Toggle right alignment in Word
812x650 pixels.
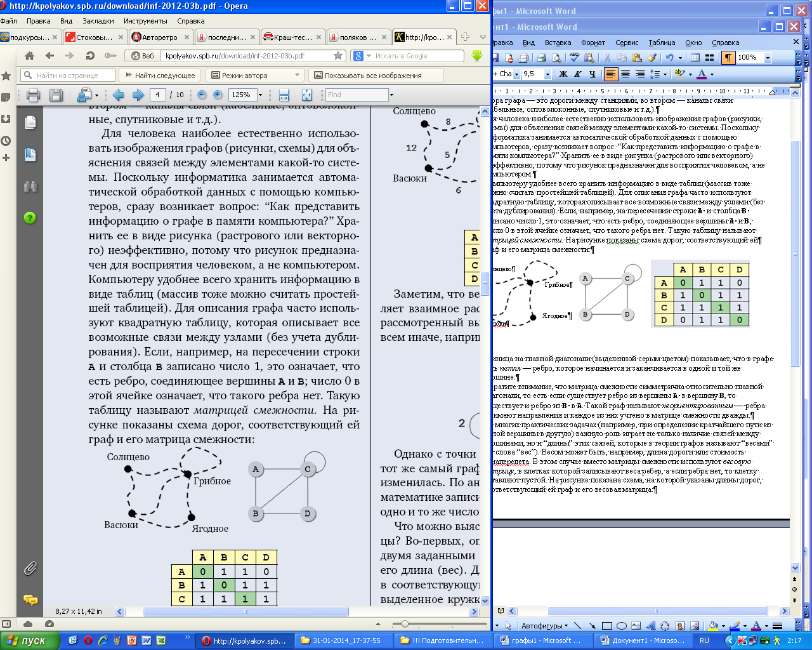coord(639,74)
